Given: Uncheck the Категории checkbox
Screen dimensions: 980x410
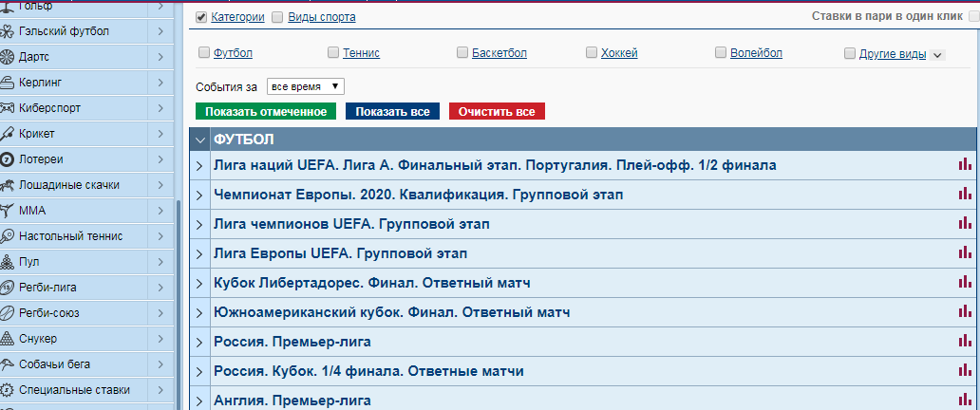Looking at the screenshot, I should [x=201, y=17].
